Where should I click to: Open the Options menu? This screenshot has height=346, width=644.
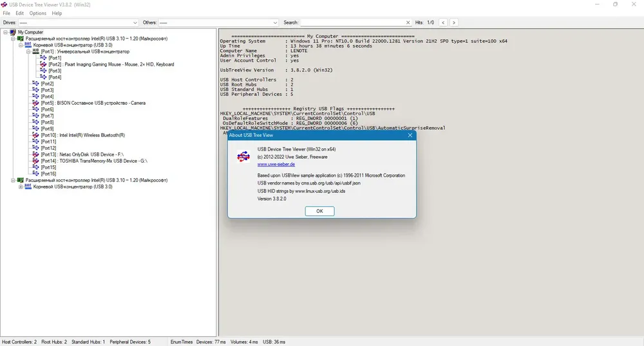pos(38,13)
